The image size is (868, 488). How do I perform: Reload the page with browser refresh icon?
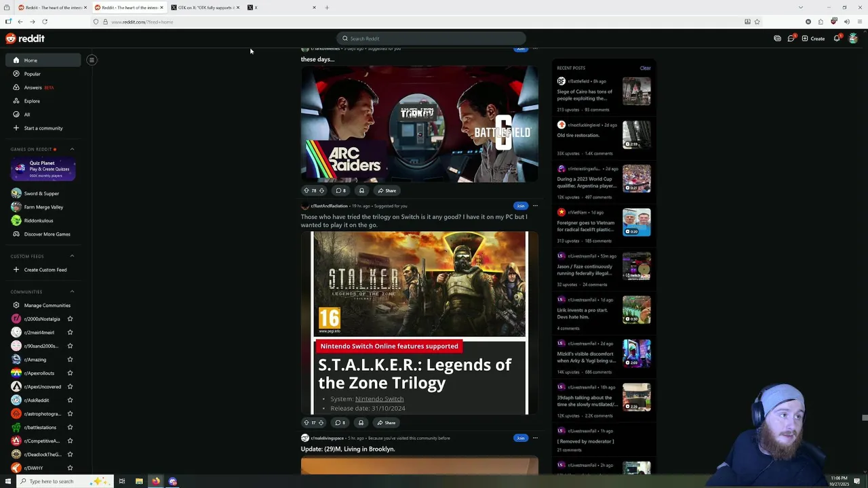[x=45, y=22]
